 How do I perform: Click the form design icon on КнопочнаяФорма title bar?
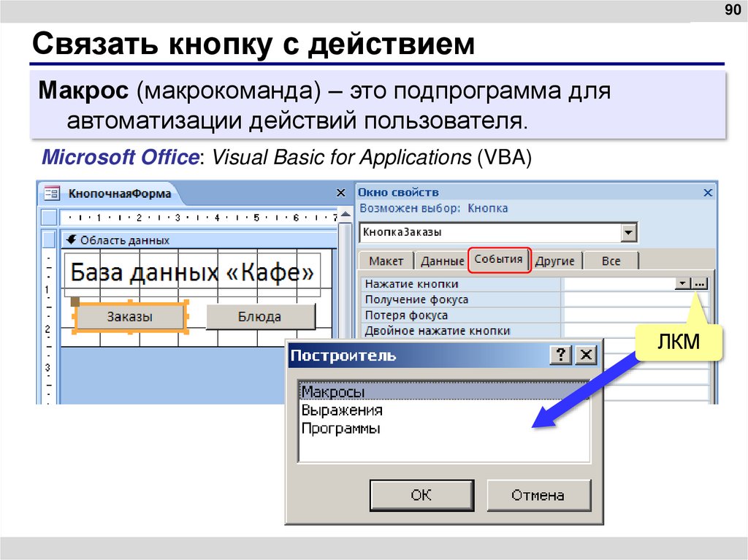click(50, 193)
